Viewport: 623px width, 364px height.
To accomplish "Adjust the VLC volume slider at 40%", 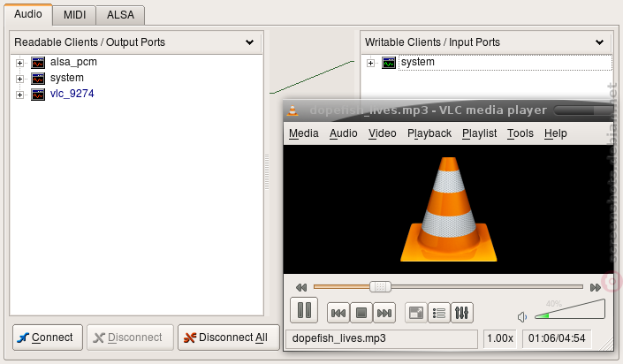I will pyautogui.click(x=570, y=310).
